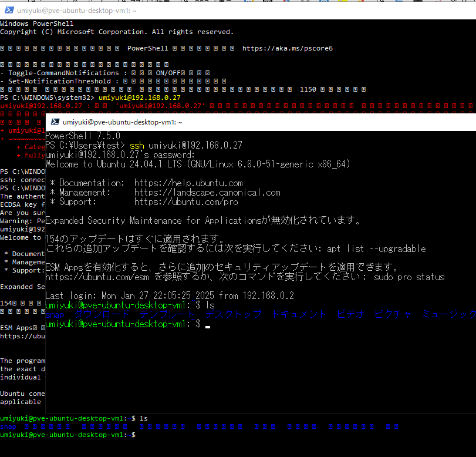Click the 'Copyright (C) Microsoft Corporation' line
This screenshot has width=476, height=457.
117,32
